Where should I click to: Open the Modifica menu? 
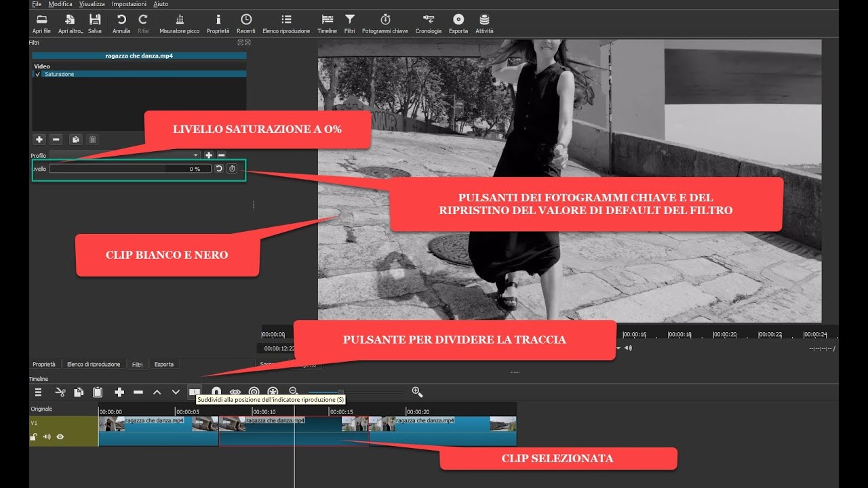(x=60, y=4)
